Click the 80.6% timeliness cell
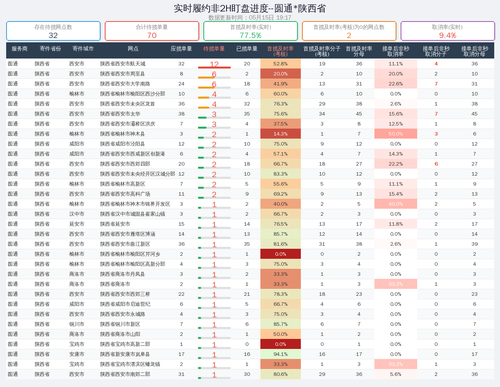The width and height of the screenshot is (500, 387). (280, 374)
